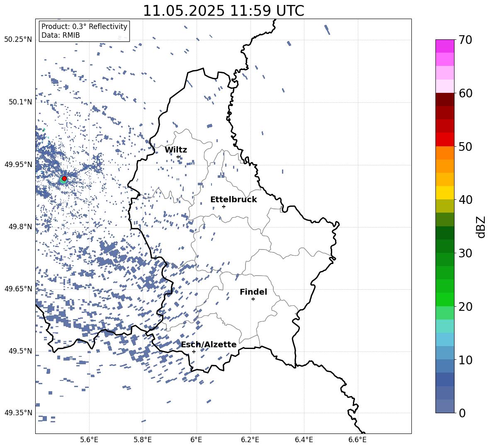Click the 60 colorbar tick label
The height and width of the screenshot is (448, 491).
tap(465, 93)
